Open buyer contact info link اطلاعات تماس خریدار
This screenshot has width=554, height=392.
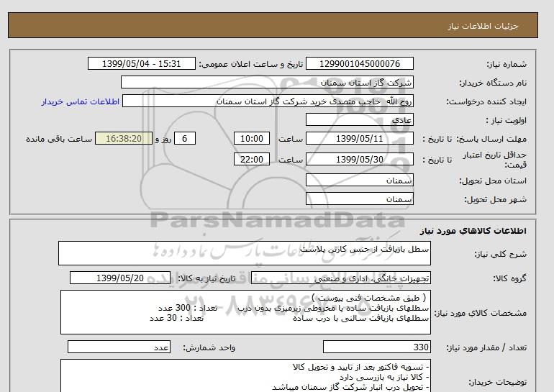click(80, 101)
